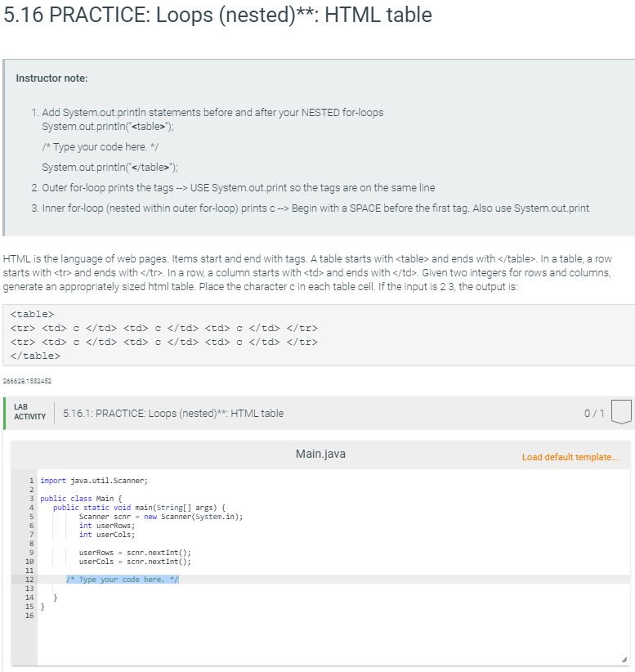Viewport: 635px width, 672px height.
Task: Click the ID text '266628.1552452'
Action: pos(27,381)
